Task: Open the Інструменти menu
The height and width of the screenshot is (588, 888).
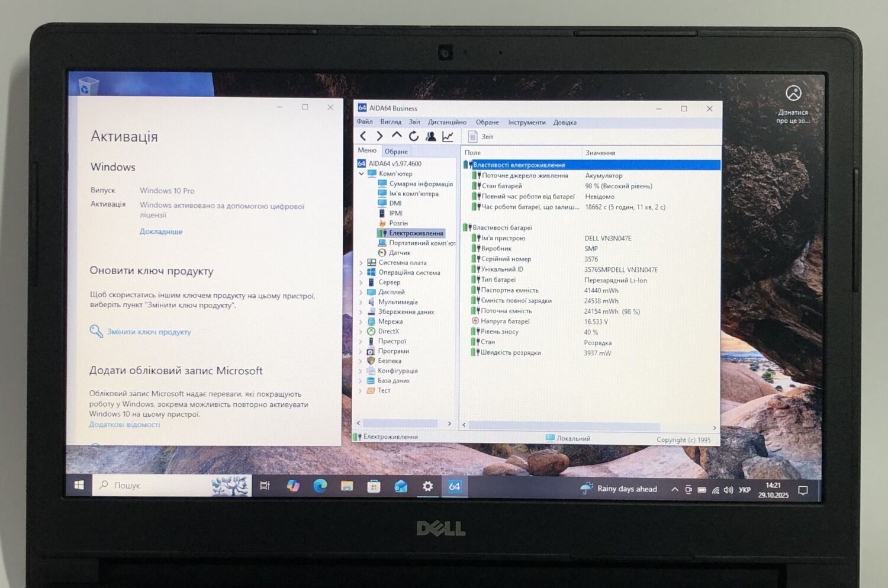Action: point(526,123)
